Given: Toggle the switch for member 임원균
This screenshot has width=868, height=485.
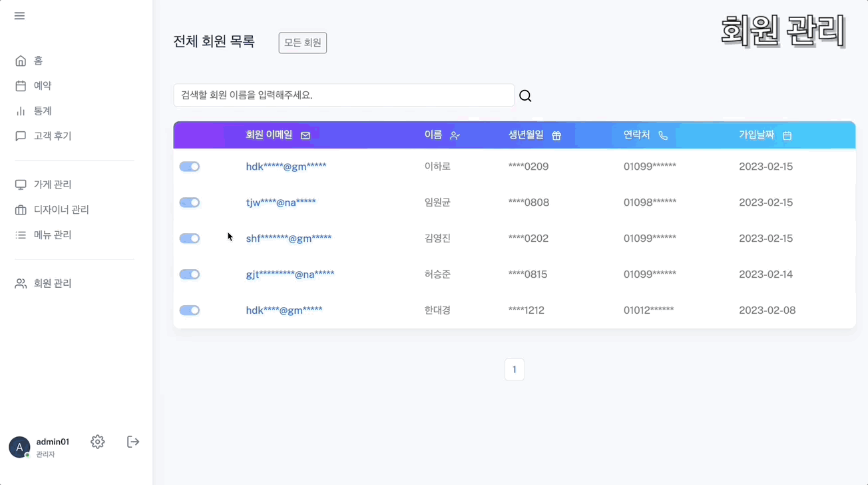Looking at the screenshot, I should (190, 203).
